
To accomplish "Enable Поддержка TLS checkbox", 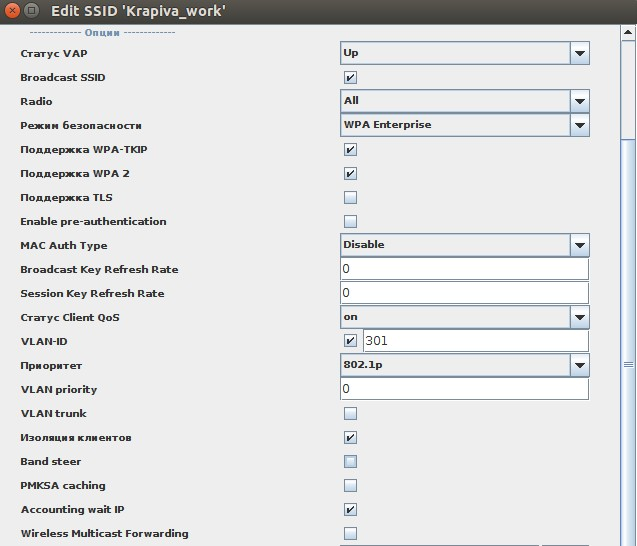I will pyautogui.click(x=350, y=197).
